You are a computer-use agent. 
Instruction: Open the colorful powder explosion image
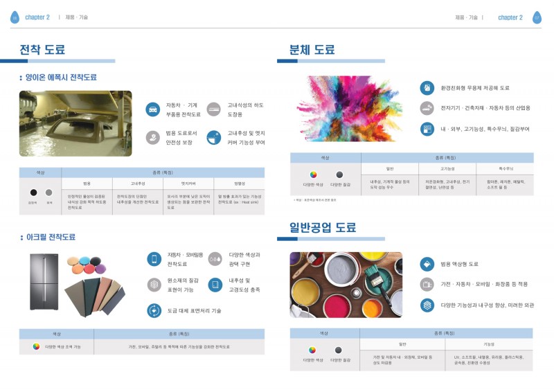349,109
